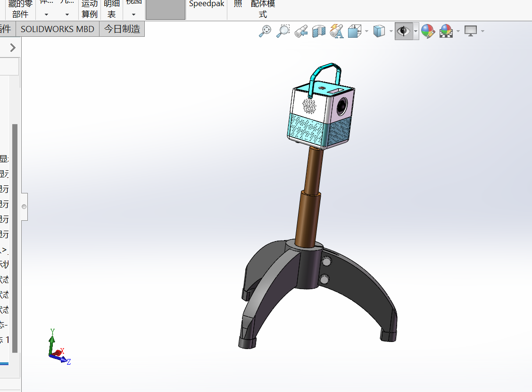Select Zoom to Area tool

click(283, 31)
